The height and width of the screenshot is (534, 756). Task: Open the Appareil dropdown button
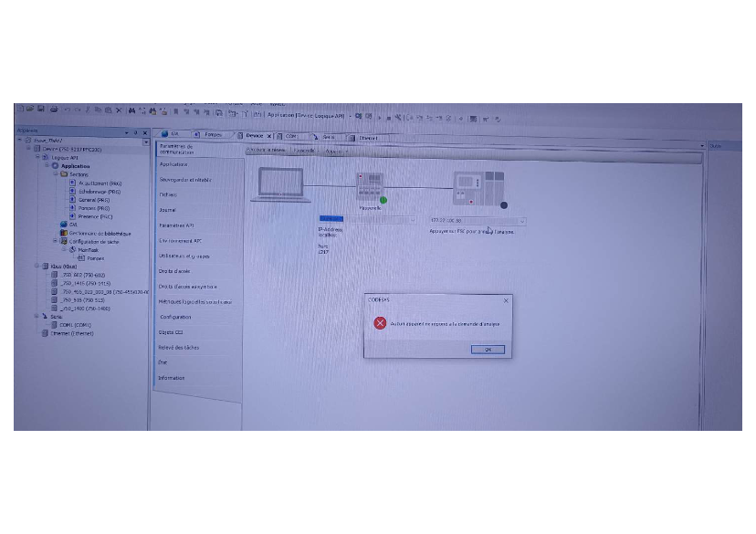(x=334, y=151)
